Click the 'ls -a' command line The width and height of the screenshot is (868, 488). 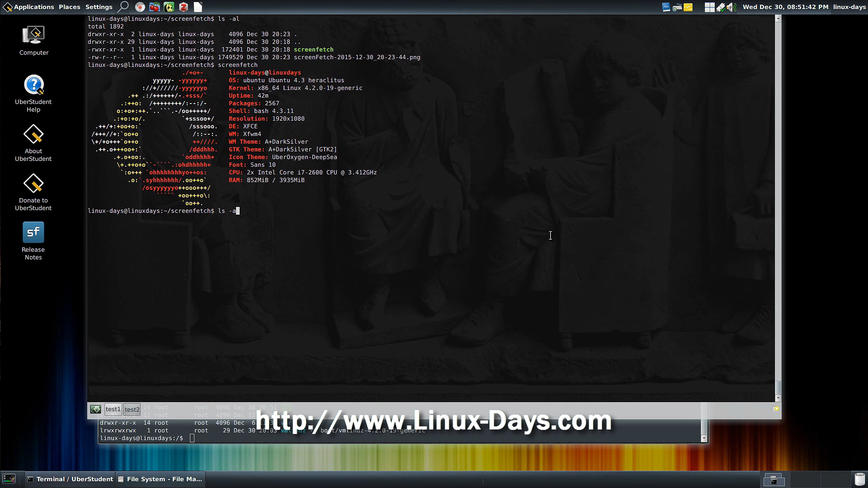[x=163, y=211]
